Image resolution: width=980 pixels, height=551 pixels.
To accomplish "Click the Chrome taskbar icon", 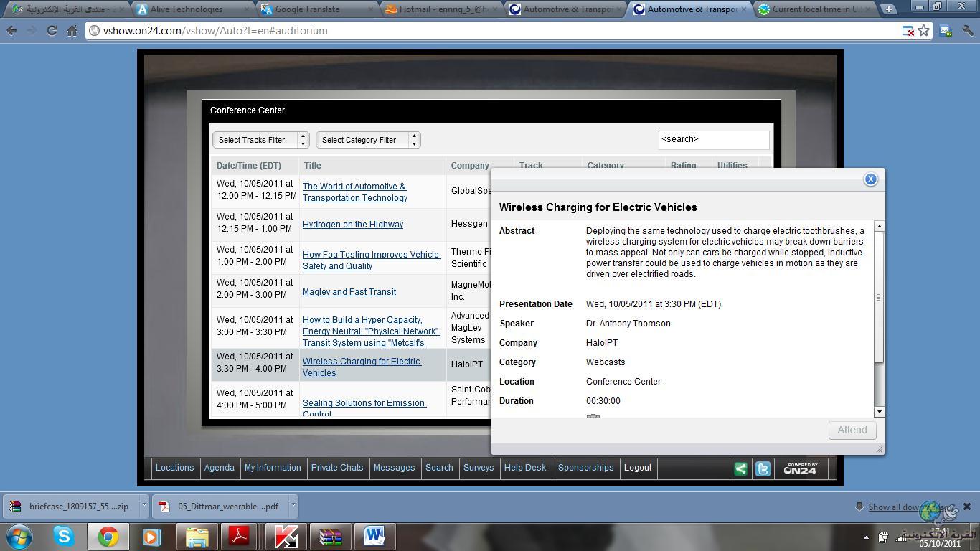I will (108, 537).
